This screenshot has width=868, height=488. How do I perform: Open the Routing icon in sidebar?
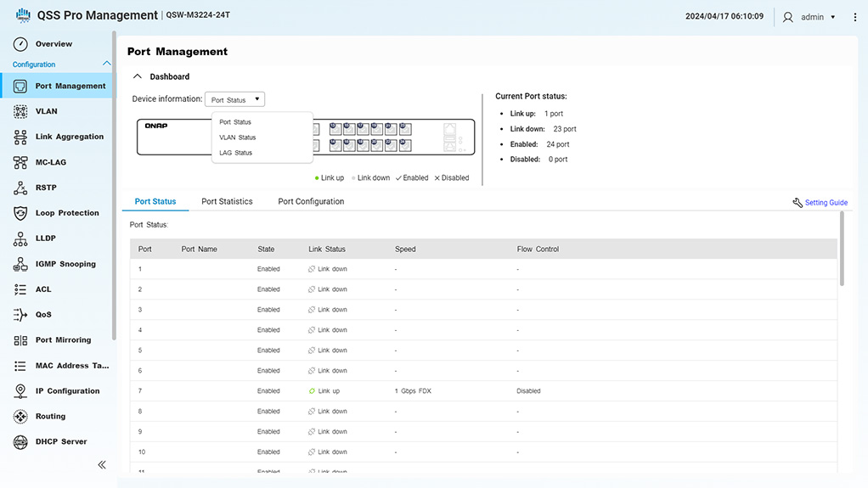[20, 417]
